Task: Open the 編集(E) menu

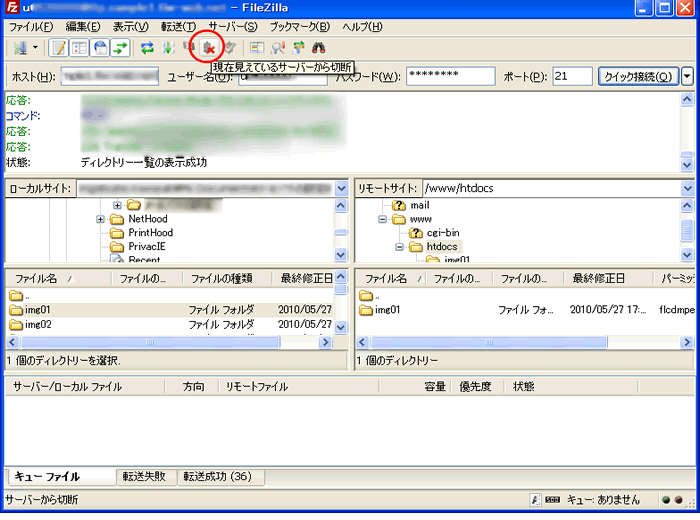Action: 83,27
